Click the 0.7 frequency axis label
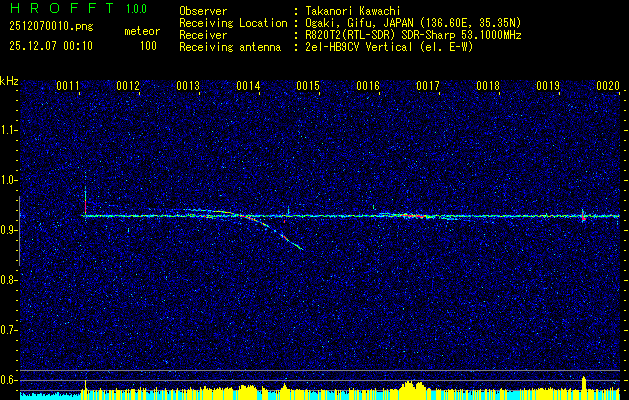 pyautogui.click(x=9, y=330)
